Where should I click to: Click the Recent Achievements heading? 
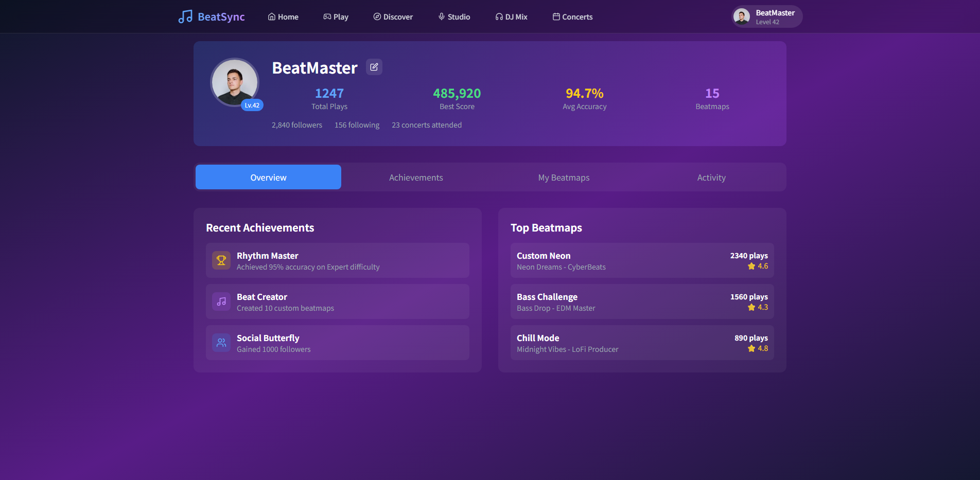[260, 228]
